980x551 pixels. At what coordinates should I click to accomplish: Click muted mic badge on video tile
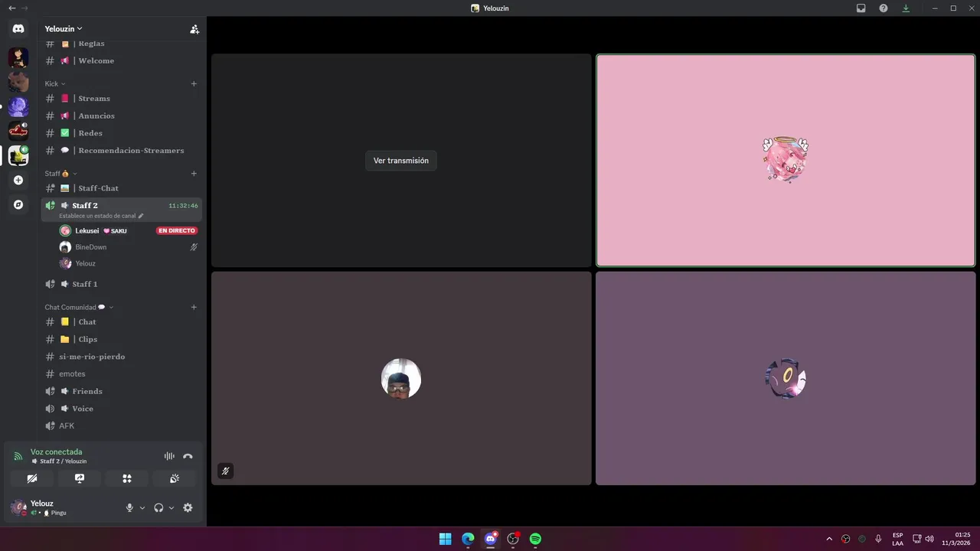(225, 471)
